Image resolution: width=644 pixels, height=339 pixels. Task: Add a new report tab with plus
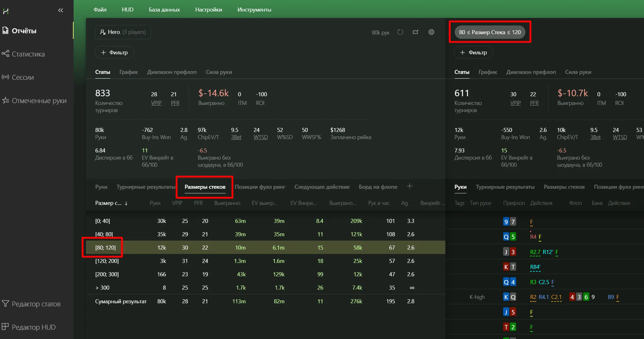click(409, 186)
